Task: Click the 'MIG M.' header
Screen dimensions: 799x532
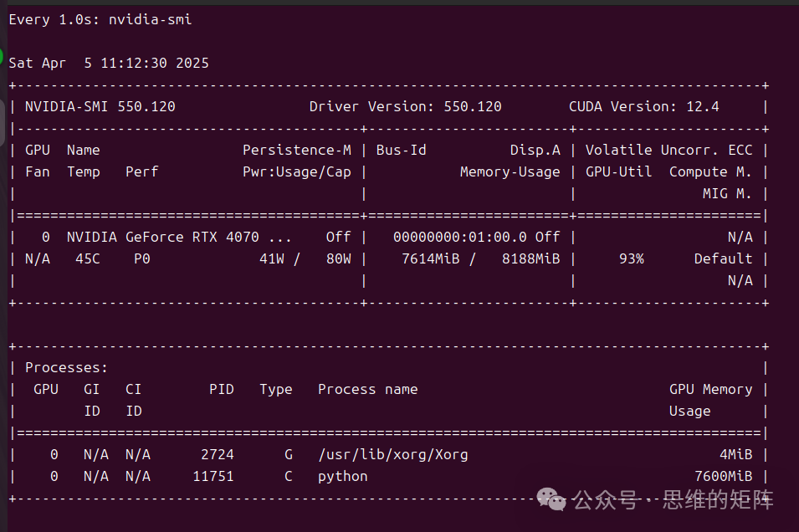Action: pyautogui.click(x=727, y=193)
